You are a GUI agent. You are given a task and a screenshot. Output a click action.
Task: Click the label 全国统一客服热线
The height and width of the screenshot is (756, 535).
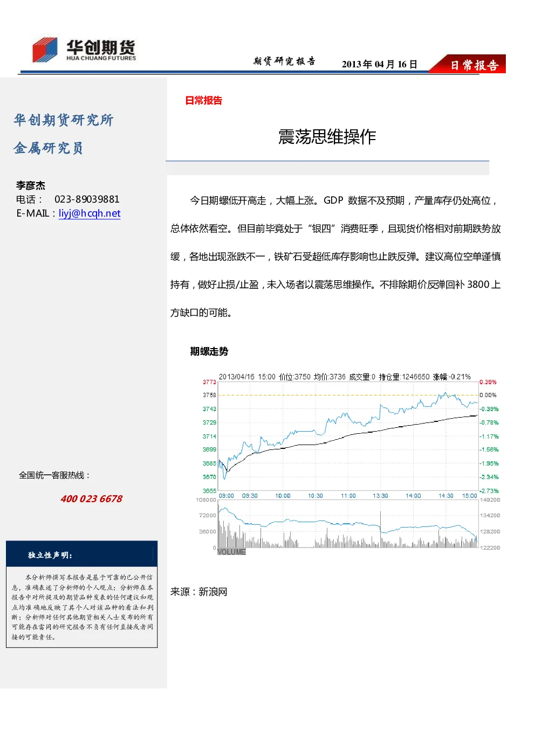pos(54,475)
